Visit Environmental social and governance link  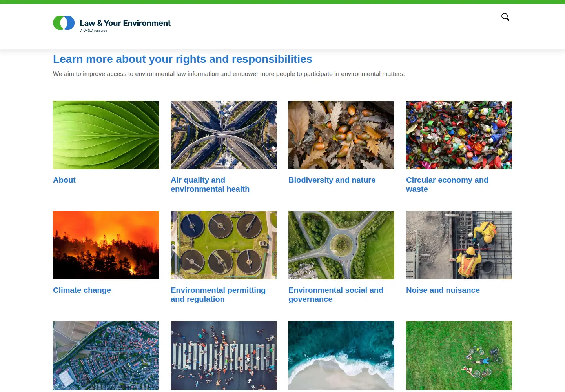(336, 295)
